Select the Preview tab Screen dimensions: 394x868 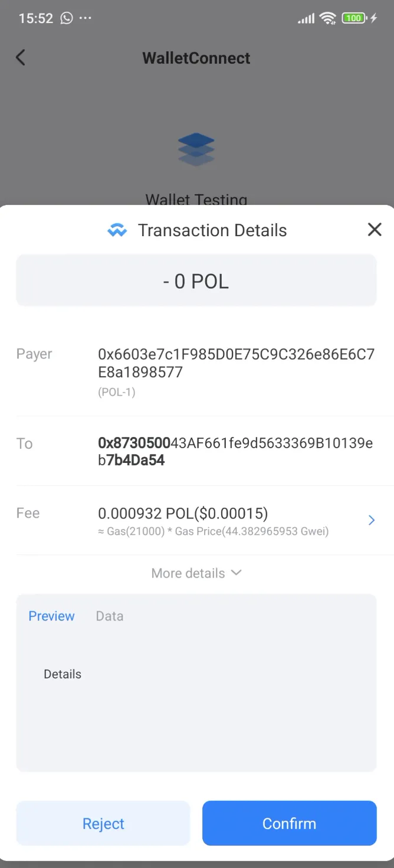(x=51, y=616)
